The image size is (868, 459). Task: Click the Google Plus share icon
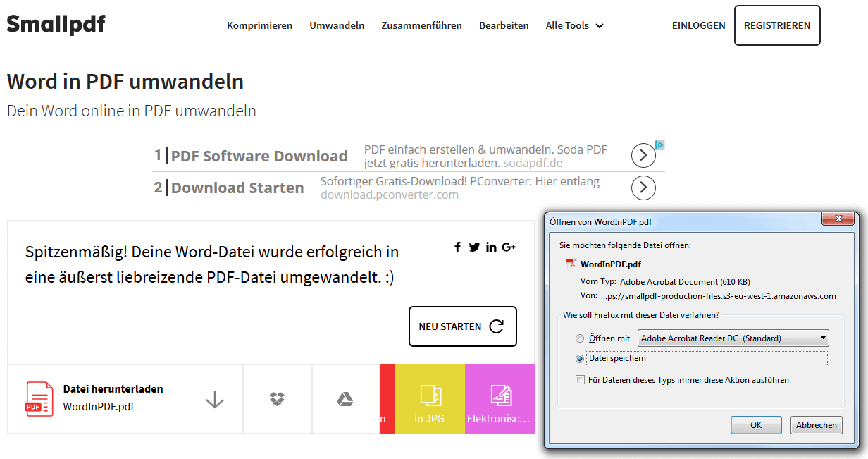[509, 247]
